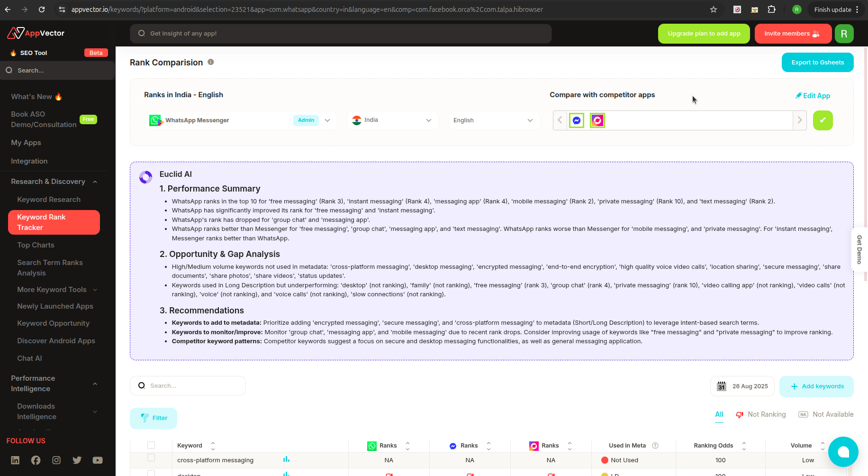Select the Instagram competitor app icon
868x476 pixels.
point(597,120)
